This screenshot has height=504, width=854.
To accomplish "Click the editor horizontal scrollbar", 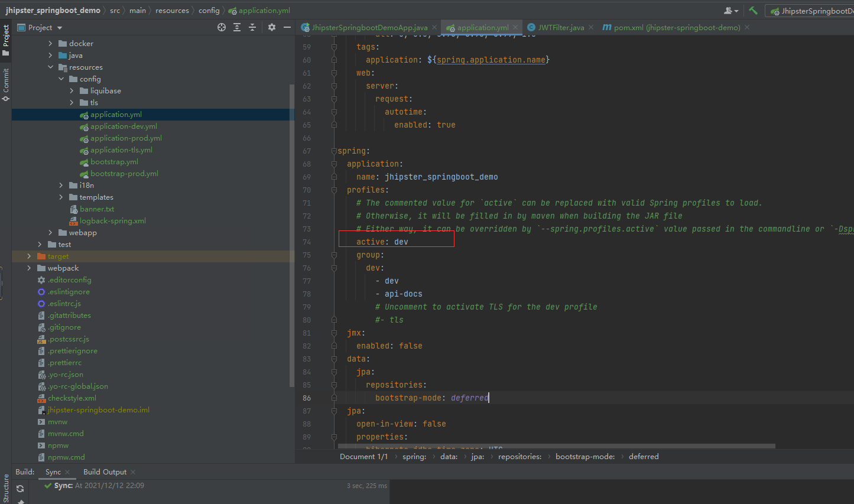I will (556, 446).
